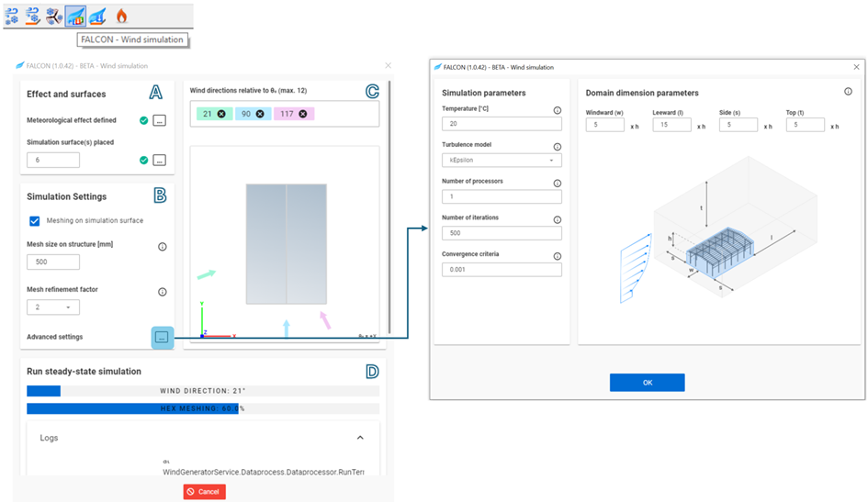Cancel the running simulation
The height and width of the screenshot is (502, 868).
[x=204, y=492]
